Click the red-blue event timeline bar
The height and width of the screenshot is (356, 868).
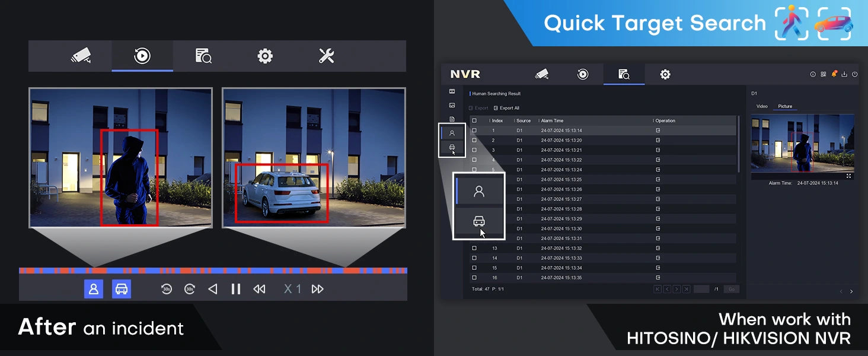213,271
